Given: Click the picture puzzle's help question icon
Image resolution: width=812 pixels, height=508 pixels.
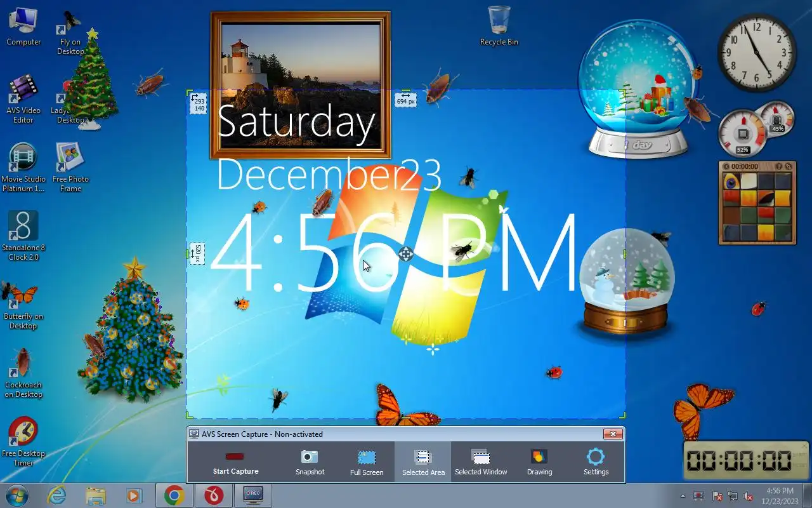Looking at the screenshot, I should point(778,166).
